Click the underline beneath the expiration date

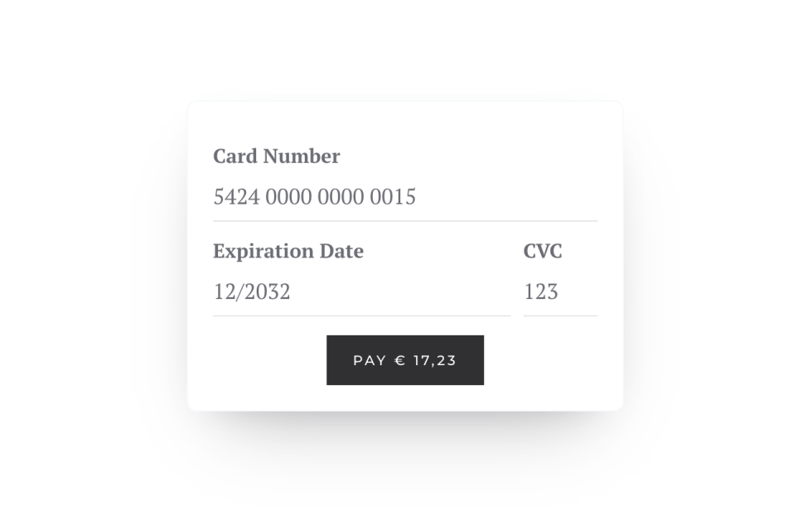[361, 315]
